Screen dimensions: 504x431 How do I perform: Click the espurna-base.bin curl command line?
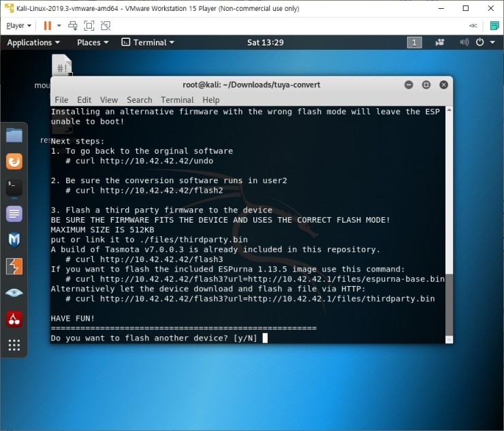[255, 279]
